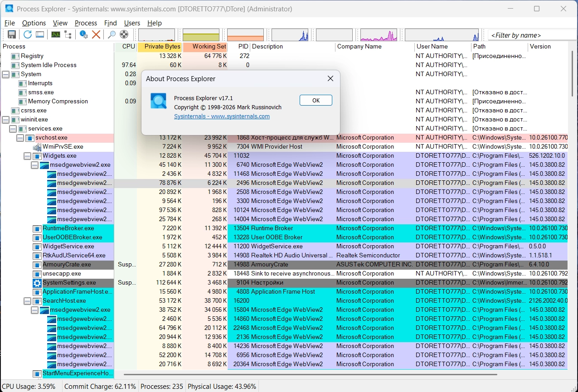
Task: Toggle the process tree view icon
Action: tap(68, 34)
